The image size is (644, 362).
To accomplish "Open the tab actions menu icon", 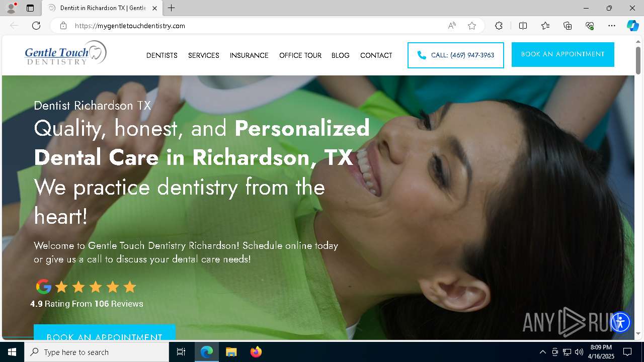I will [30, 8].
